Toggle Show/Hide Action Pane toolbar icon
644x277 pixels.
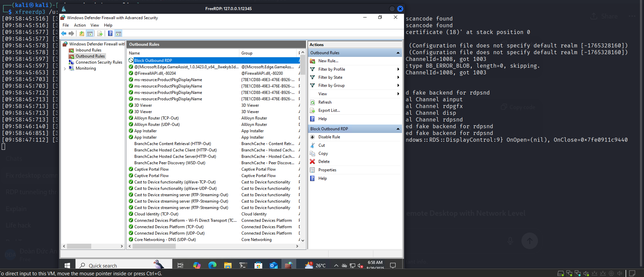point(118,33)
